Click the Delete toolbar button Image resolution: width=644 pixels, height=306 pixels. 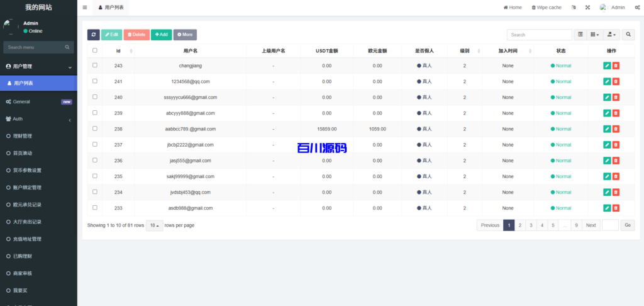pyautogui.click(x=136, y=35)
